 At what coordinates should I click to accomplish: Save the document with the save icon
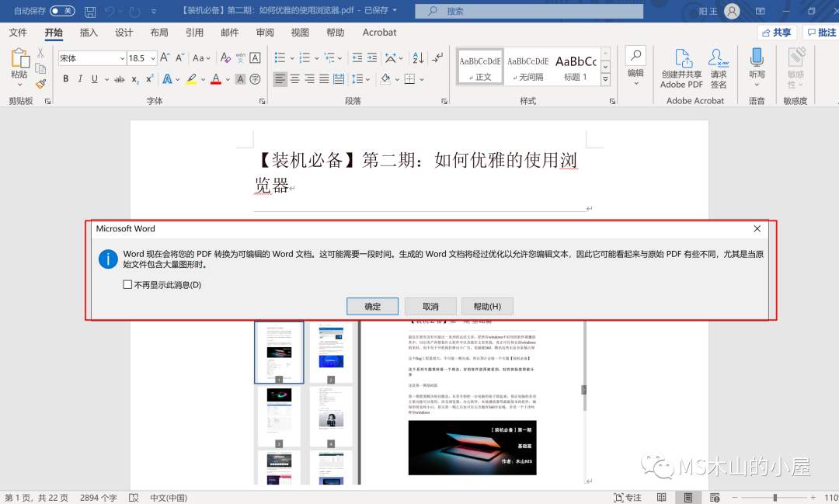click(90, 11)
